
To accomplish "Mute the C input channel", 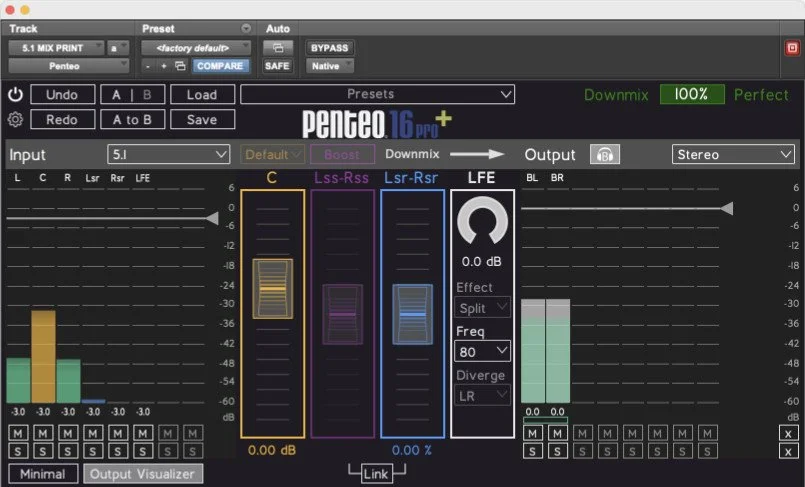I will [x=43, y=434].
